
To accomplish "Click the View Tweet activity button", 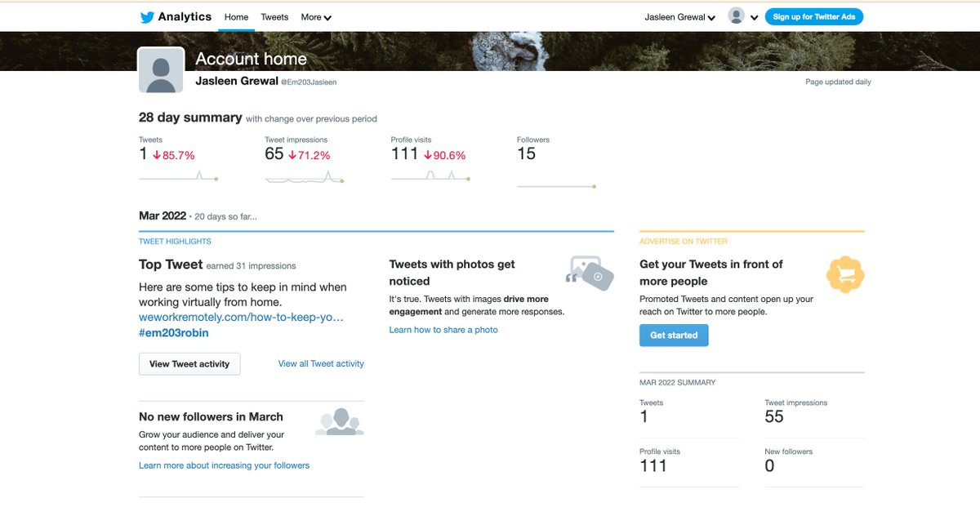I will pos(189,364).
